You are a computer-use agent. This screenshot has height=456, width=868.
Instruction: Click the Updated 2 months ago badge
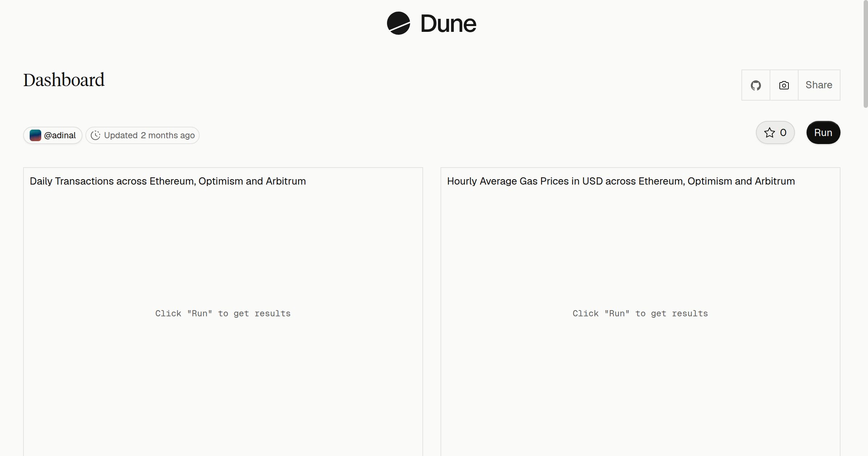(142, 135)
